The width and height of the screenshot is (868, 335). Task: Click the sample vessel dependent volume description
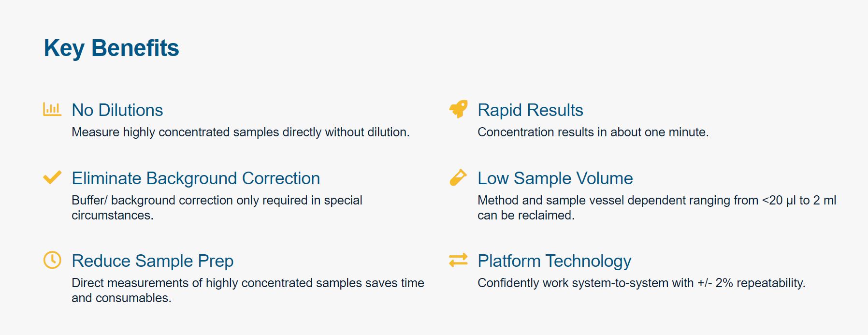click(657, 208)
